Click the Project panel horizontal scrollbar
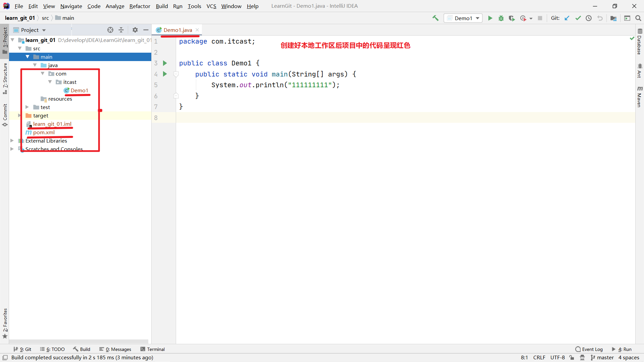 [x=78, y=341]
